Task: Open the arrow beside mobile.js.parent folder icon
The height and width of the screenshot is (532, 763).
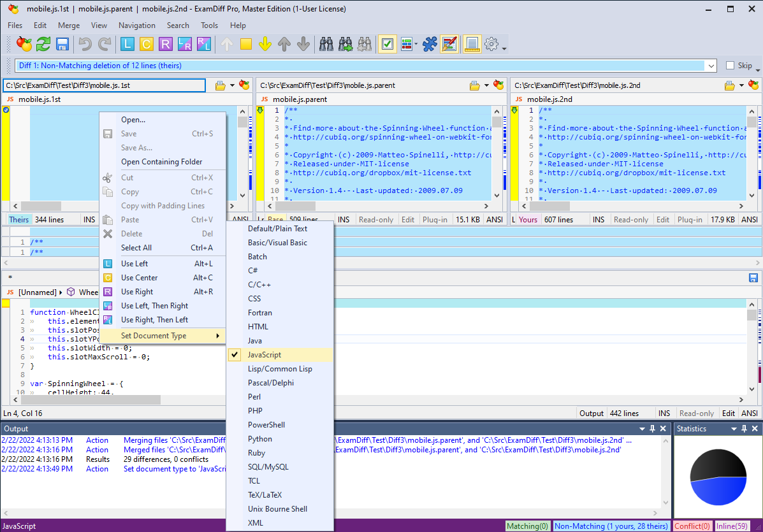Action: click(486, 85)
